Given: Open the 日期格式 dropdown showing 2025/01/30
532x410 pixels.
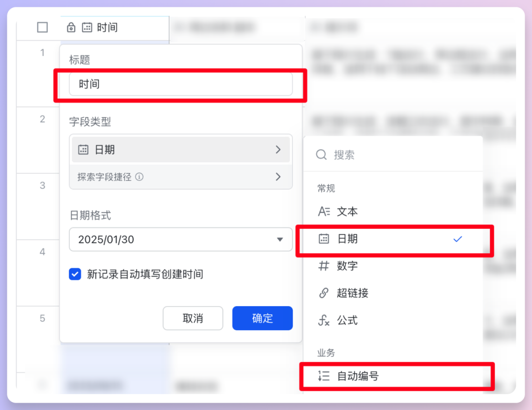Looking at the screenshot, I should point(180,239).
